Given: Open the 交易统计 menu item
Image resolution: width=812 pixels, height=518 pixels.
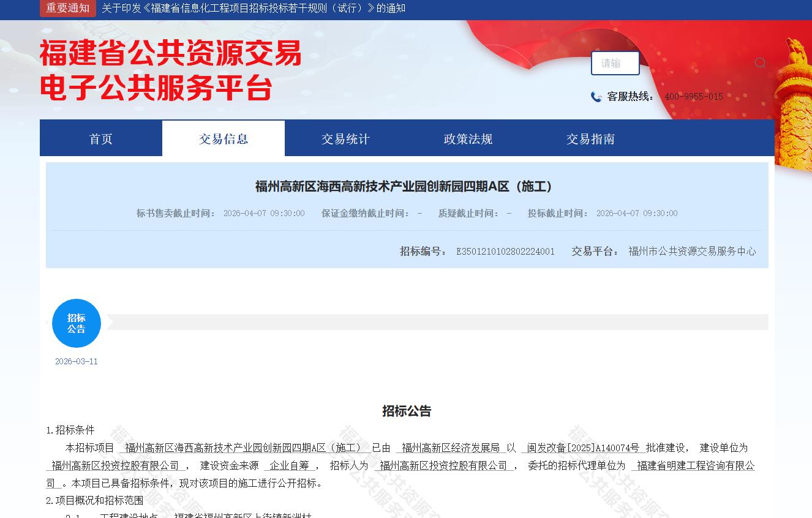Looking at the screenshot, I should pyautogui.click(x=346, y=139).
